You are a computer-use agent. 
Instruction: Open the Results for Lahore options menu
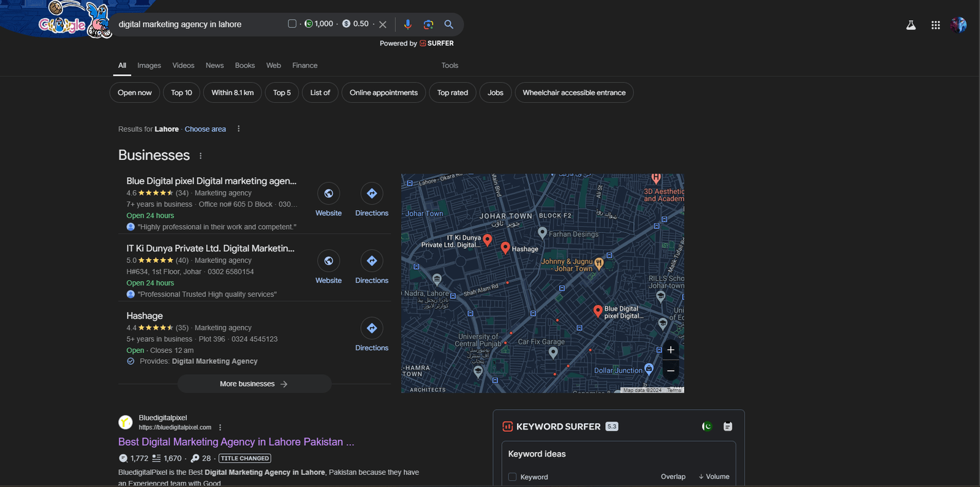238,129
